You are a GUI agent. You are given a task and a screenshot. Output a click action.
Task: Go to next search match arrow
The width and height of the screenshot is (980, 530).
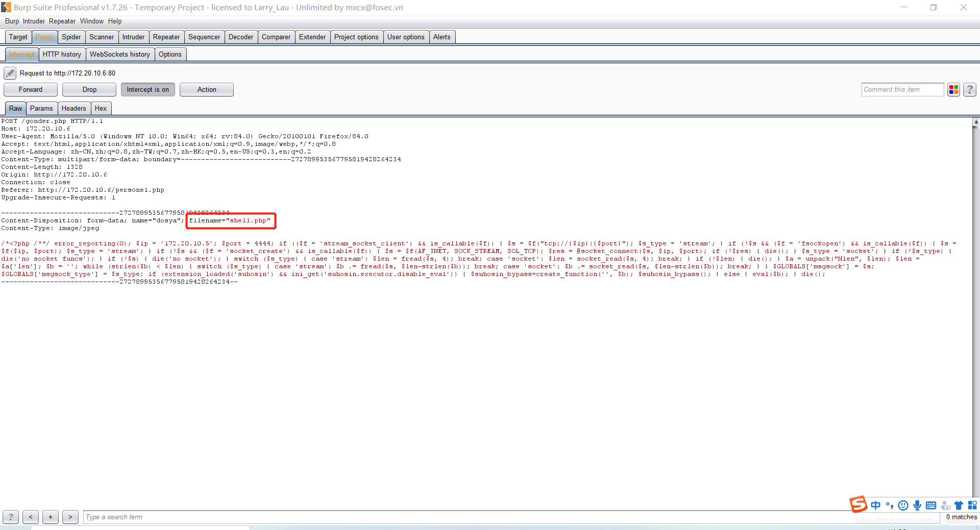70,517
